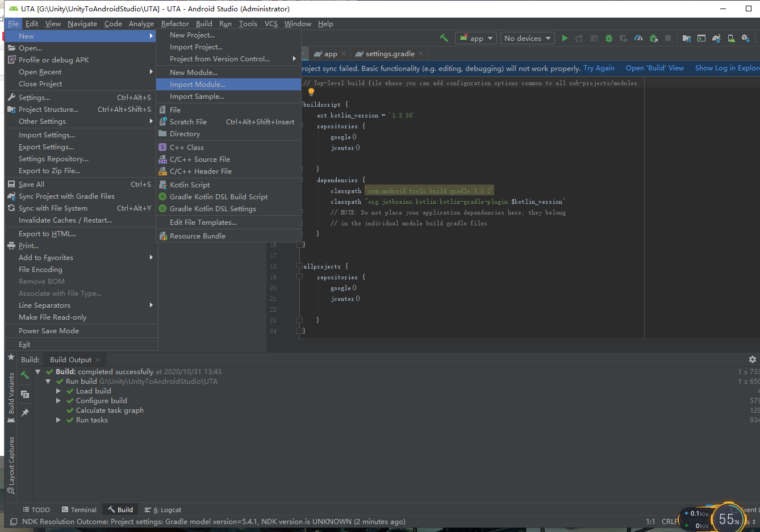Viewport: 760px width, 532px height.
Task: Select New Project... menu entry
Action: [228, 35]
